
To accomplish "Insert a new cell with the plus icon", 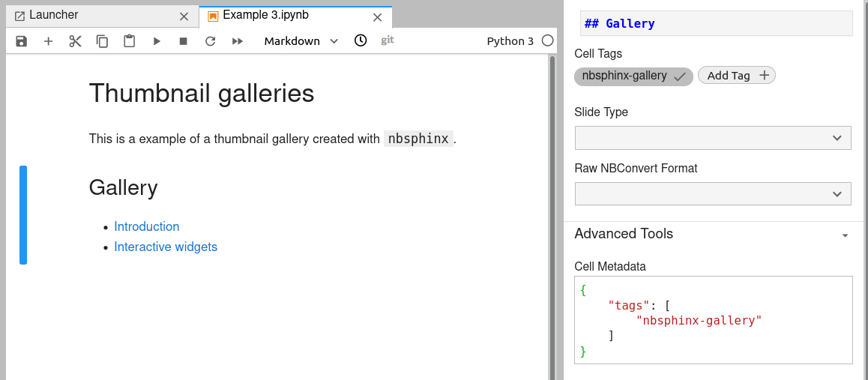I will pos(48,41).
